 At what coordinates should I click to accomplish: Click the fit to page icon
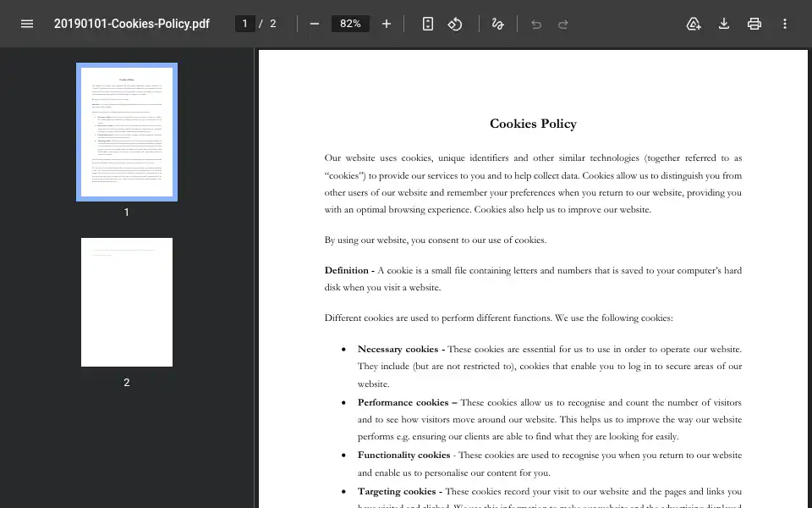coord(428,24)
